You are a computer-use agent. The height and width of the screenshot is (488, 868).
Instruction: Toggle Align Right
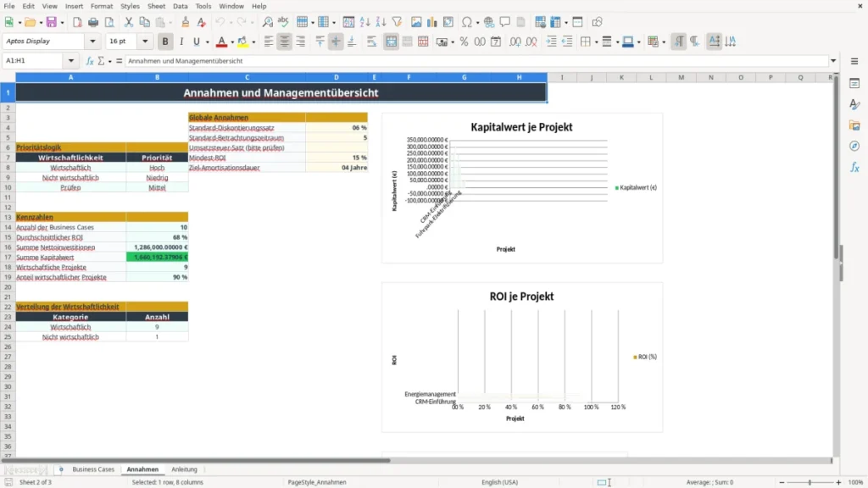pos(301,42)
